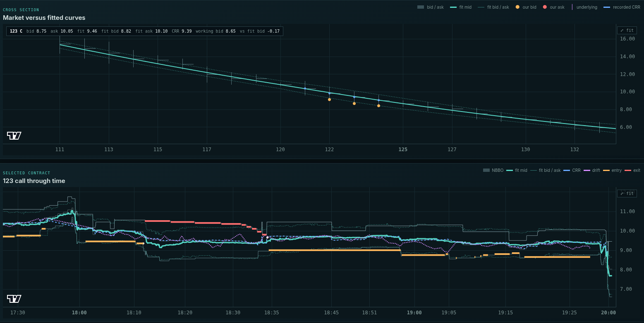Click the "123 C" contract label in tooltip
Screen dimensions: 644x323
16,31
